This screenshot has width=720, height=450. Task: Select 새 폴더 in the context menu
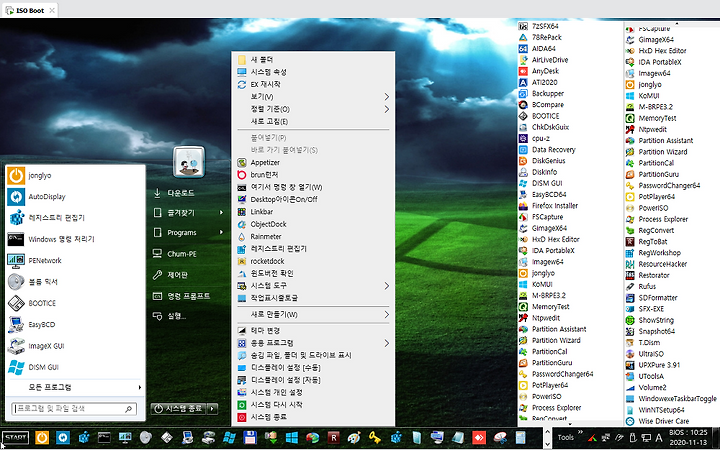point(313,60)
